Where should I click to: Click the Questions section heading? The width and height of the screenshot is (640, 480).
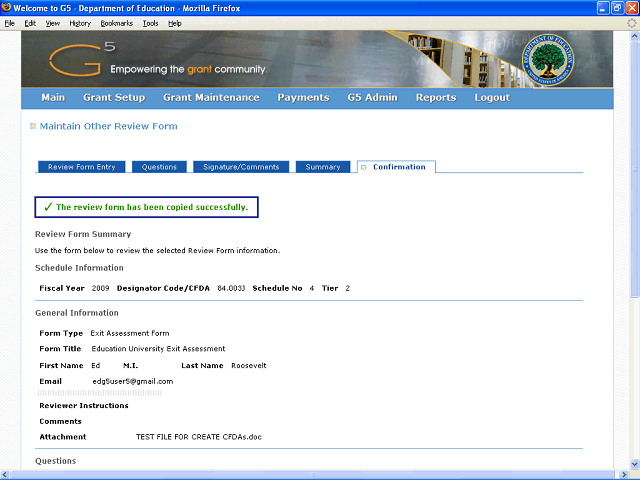[56, 461]
